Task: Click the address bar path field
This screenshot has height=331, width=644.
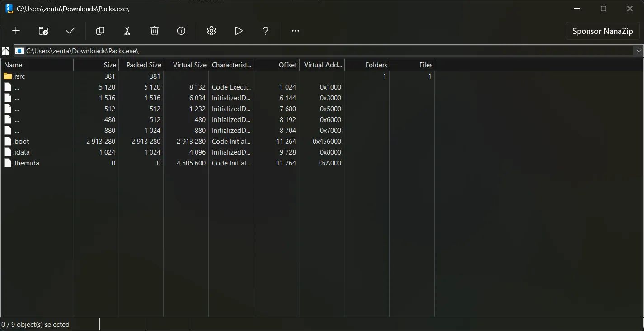Action: pyautogui.click(x=316, y=51)
